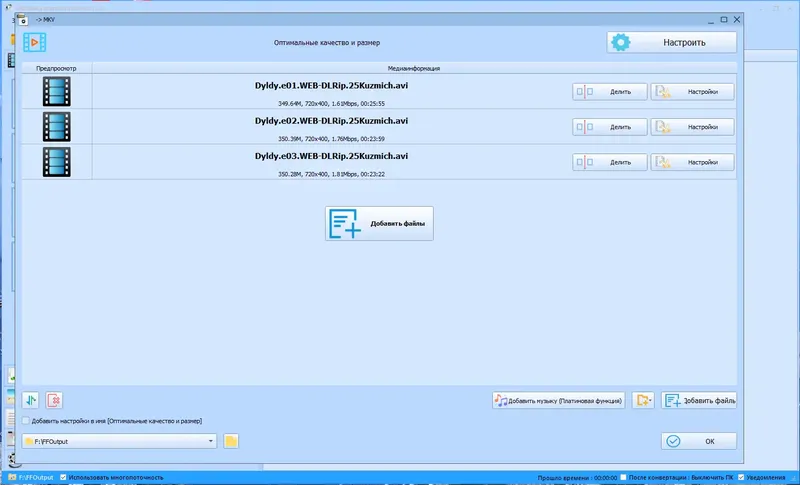The height and width of the screenshot is (485, 800).
Task: Click film thumbnail of Dyldy.e01 file
Action: pos(57,91)
